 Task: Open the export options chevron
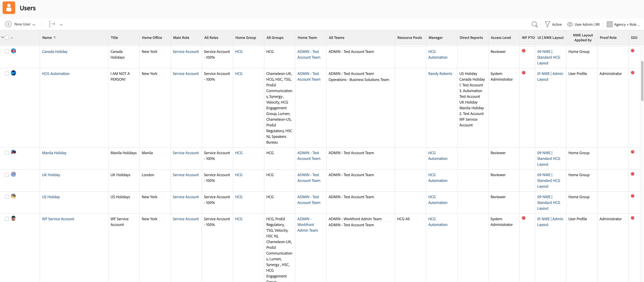(x=61, y=24)
